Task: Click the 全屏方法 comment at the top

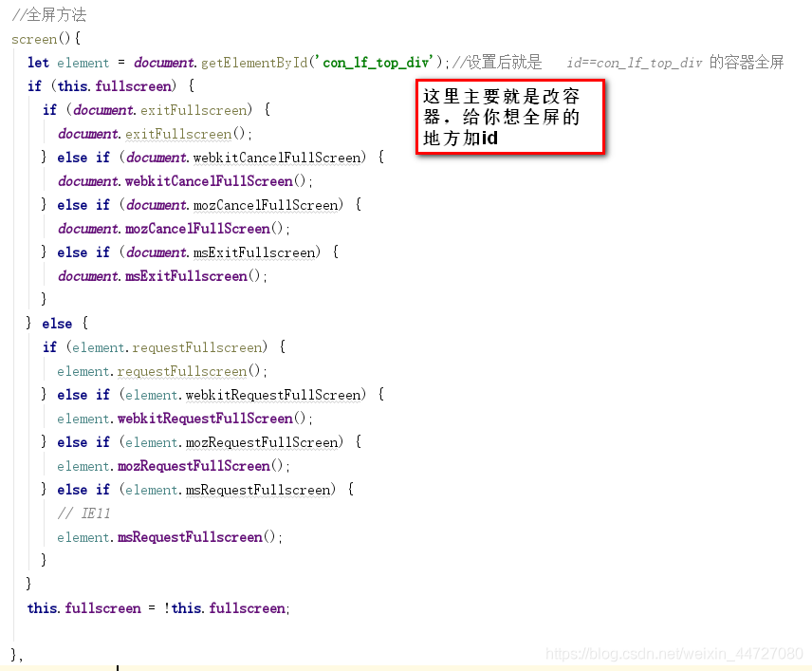Action: [49, 14]
